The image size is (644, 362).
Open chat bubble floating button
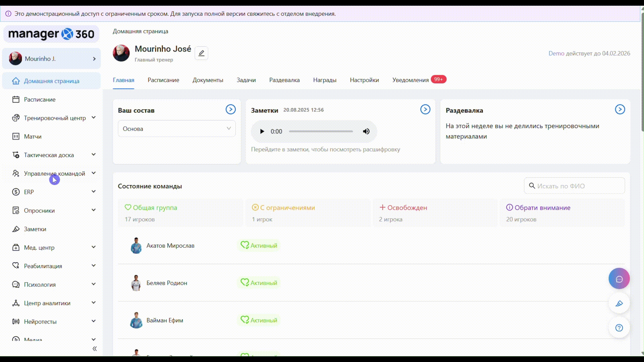619,279
